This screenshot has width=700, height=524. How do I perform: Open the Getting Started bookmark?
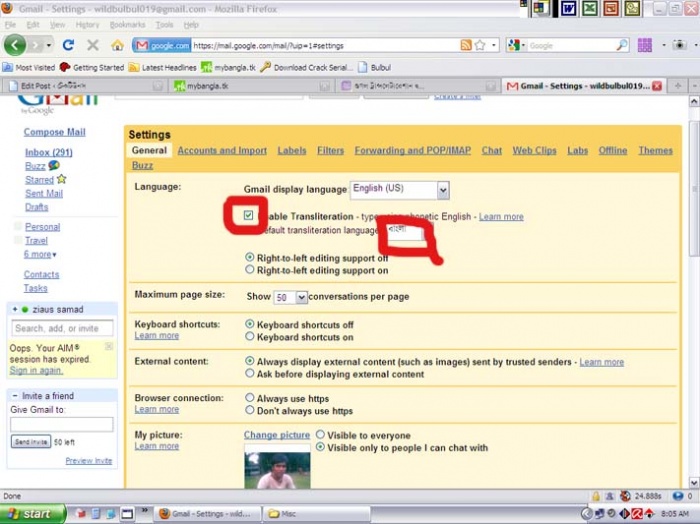92,67
